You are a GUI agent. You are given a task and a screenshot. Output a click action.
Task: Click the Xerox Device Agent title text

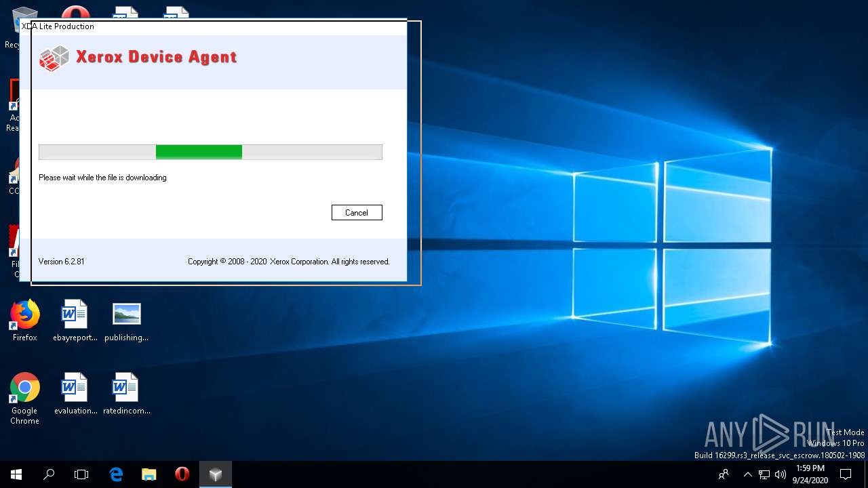[x=156, y=56]
